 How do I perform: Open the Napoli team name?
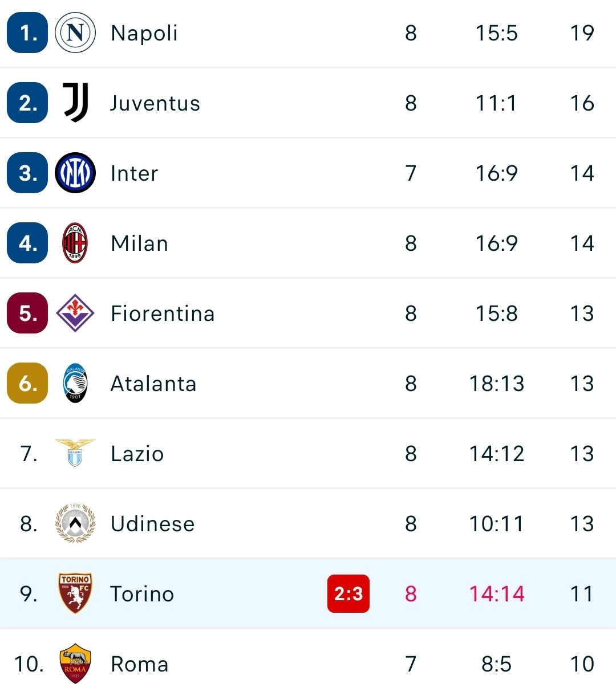pos(144,33)
